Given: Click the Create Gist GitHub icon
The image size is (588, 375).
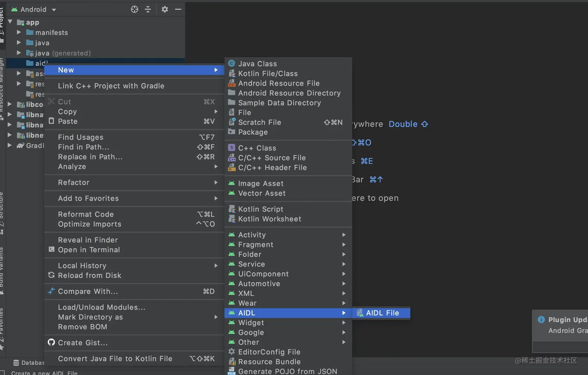Looking at the screenshot, I should tap(51, 342).
